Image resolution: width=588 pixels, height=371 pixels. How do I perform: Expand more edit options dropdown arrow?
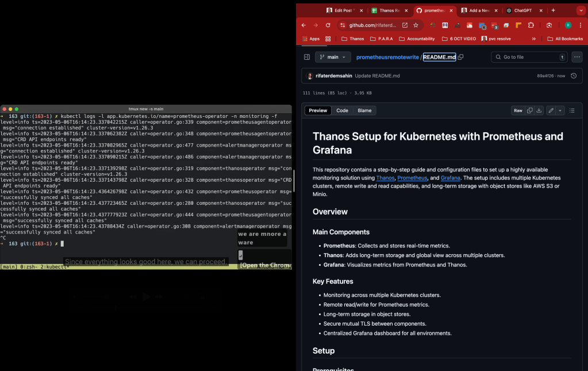560,110
